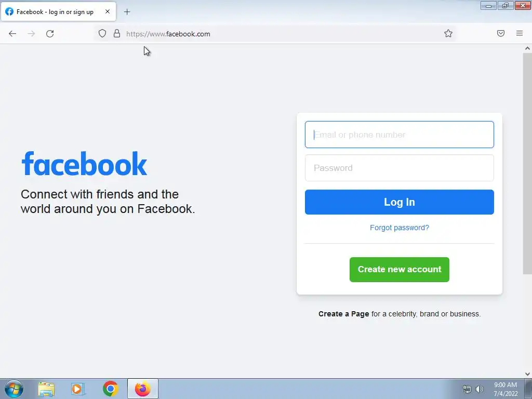Restore down the Firefox window

click(506, 6)
